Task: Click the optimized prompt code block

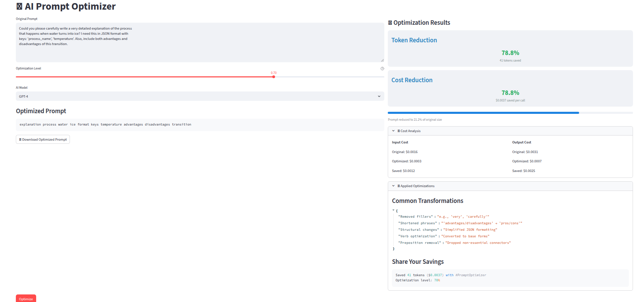Action: point(200,125)
